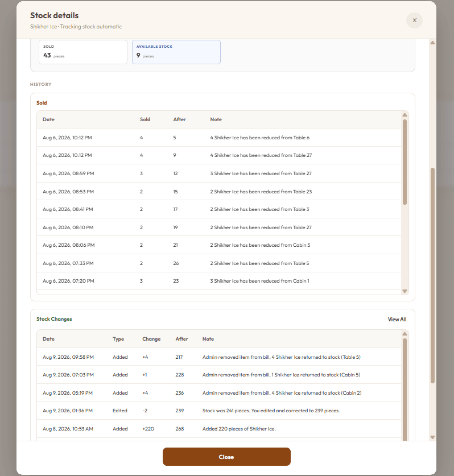
Task: Select the After value 217
Action: pyautogui.click(x=179, y=357)
